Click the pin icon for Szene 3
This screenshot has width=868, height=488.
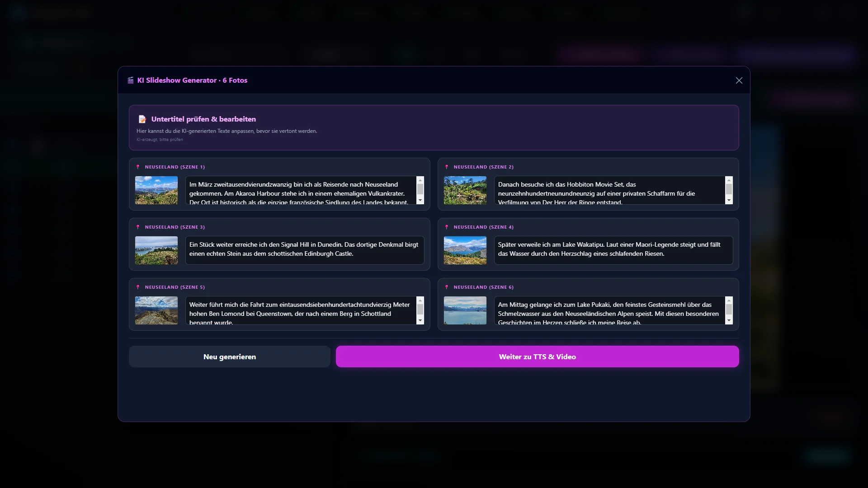pos(138,227)
